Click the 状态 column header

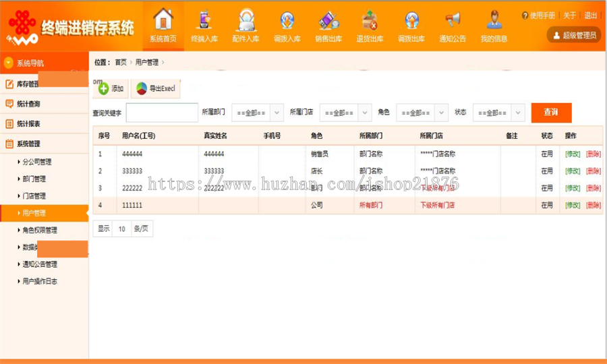[547, 135]
